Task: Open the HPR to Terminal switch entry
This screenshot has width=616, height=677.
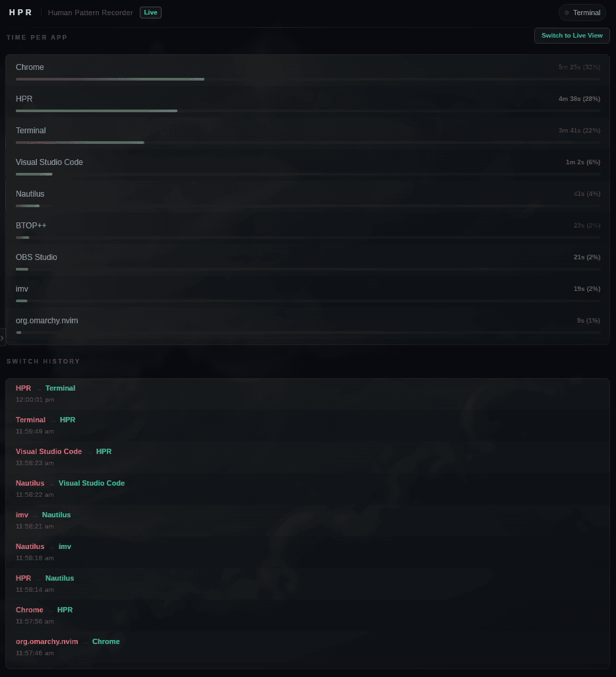Action: click(308, 393)
